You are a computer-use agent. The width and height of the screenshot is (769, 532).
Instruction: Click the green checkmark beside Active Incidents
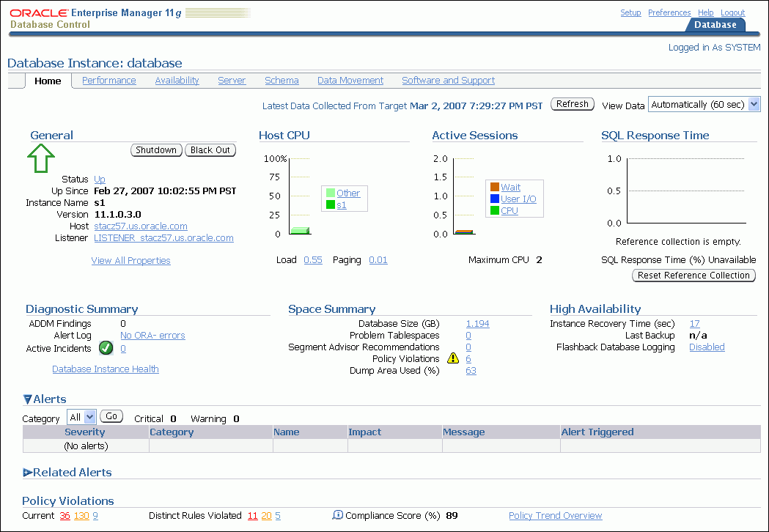click(106, 347)
